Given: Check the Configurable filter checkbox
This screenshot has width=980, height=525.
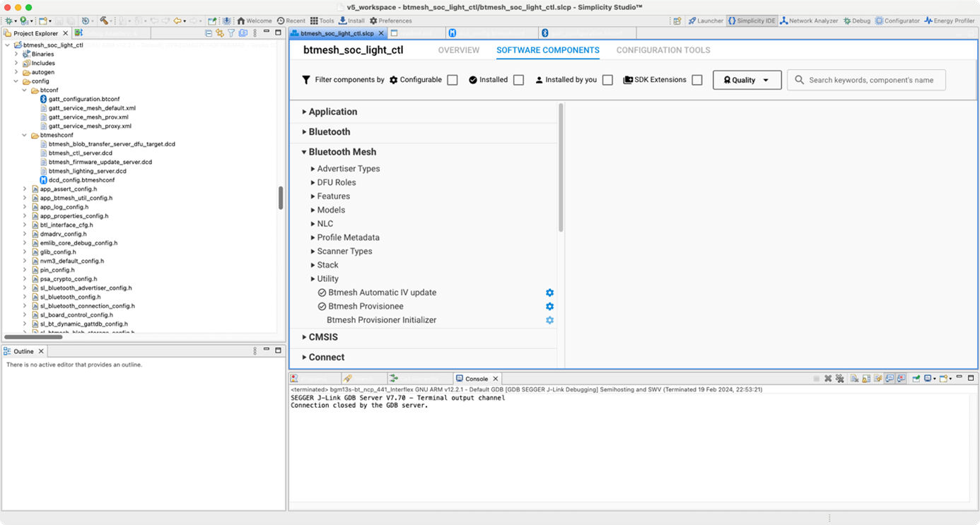Looking at the screenshot, I should click(x=452, y=80).
